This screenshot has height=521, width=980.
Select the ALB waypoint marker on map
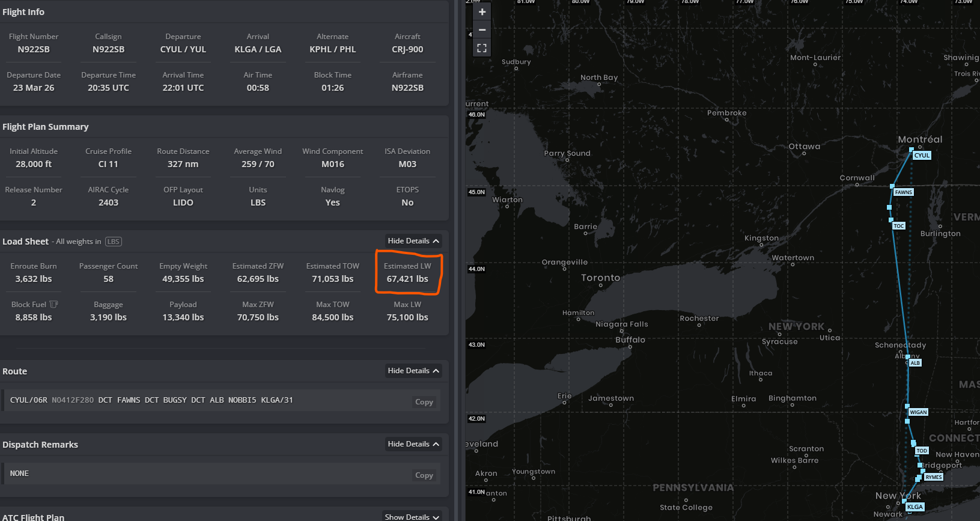915,363
